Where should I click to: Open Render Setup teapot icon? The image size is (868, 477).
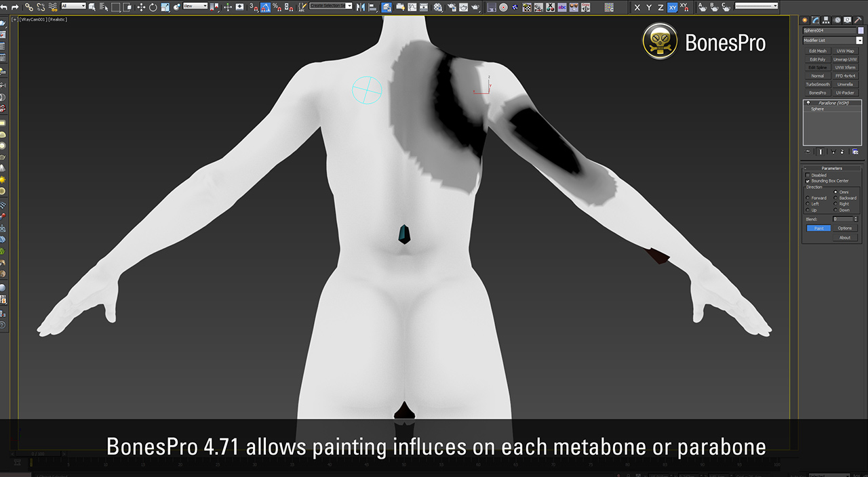[452, 7]
